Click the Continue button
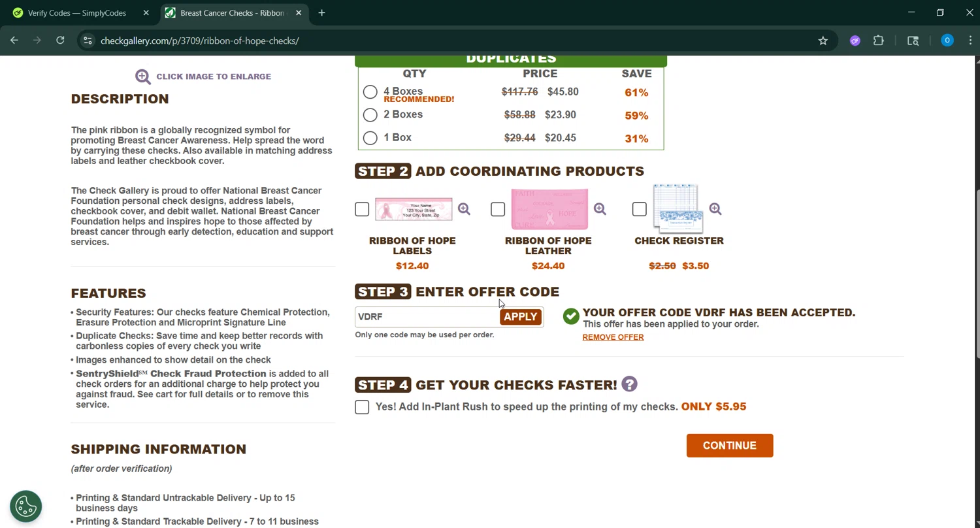The width and height of the screenshot is (980, 528). [x=730, y=446]
